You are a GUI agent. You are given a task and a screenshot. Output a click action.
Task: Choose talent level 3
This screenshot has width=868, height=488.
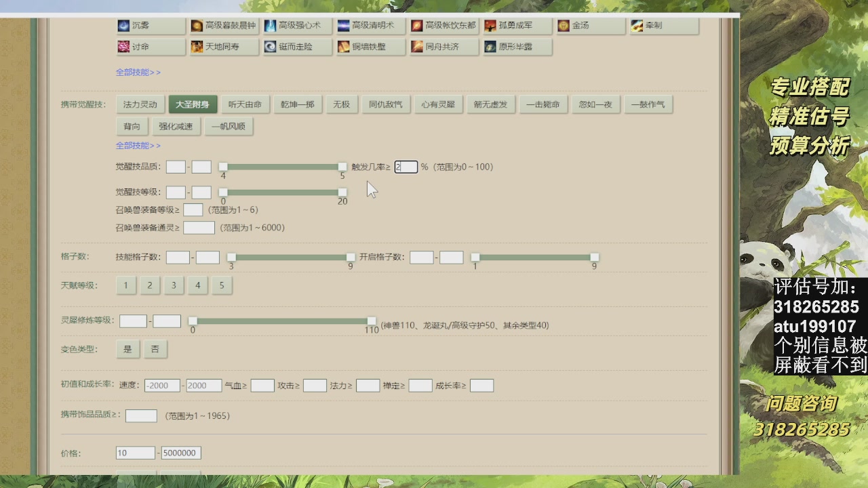[174, 285]
